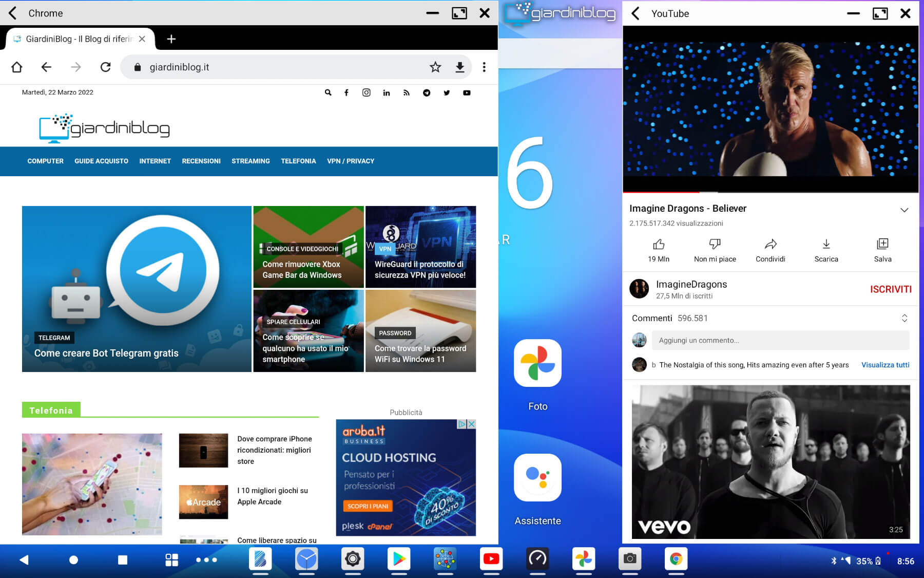
Task: Tap the Android back navigation button
Action: [x=24, y=560]
